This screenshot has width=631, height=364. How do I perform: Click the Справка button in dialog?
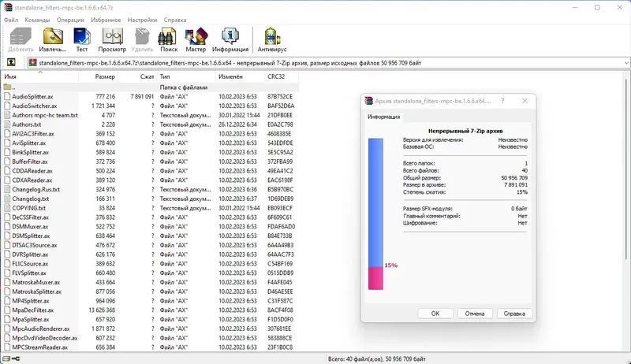[514, 314]
